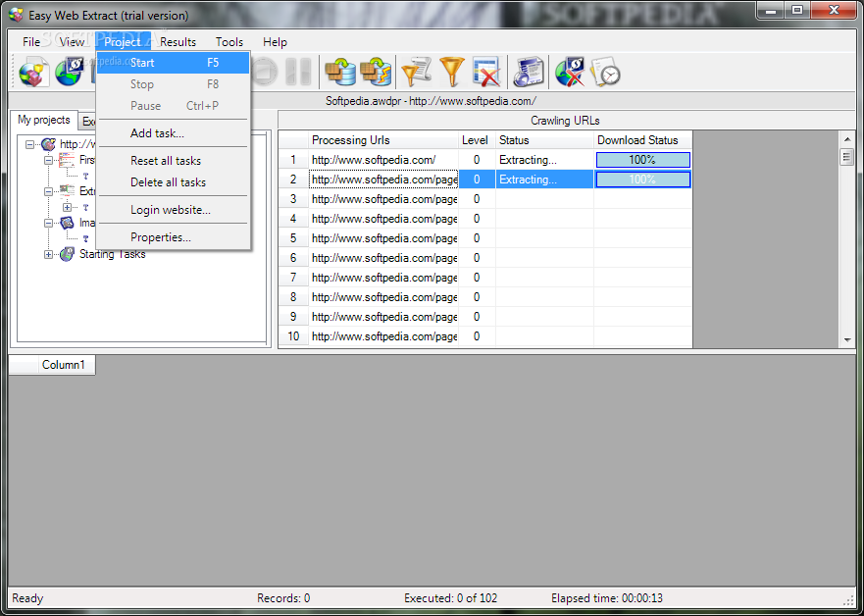Image resolution: width=864 pixels, height=616 pixels.
Task: Expand the child node under 'Extr'
Action: pyautogui.click(x=68, y=208)
